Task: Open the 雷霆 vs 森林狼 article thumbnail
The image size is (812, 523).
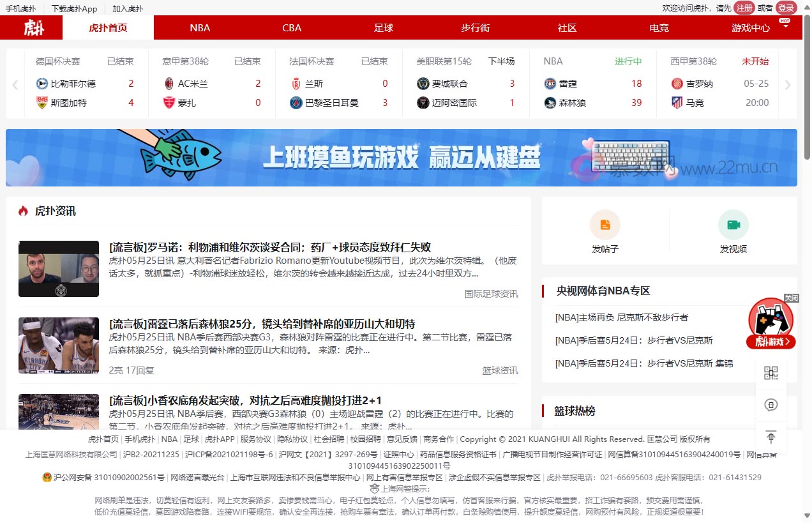Action: [x=59, y=345]
